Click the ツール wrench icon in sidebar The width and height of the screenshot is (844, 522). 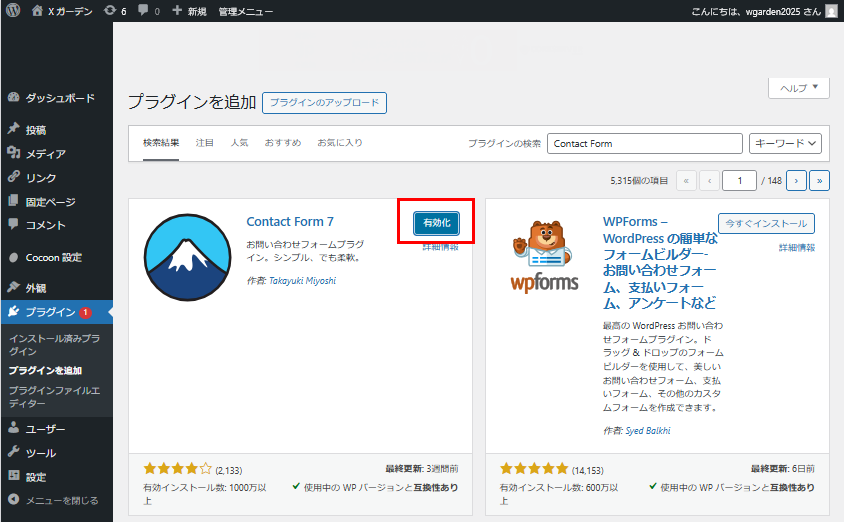pos(13,452)
